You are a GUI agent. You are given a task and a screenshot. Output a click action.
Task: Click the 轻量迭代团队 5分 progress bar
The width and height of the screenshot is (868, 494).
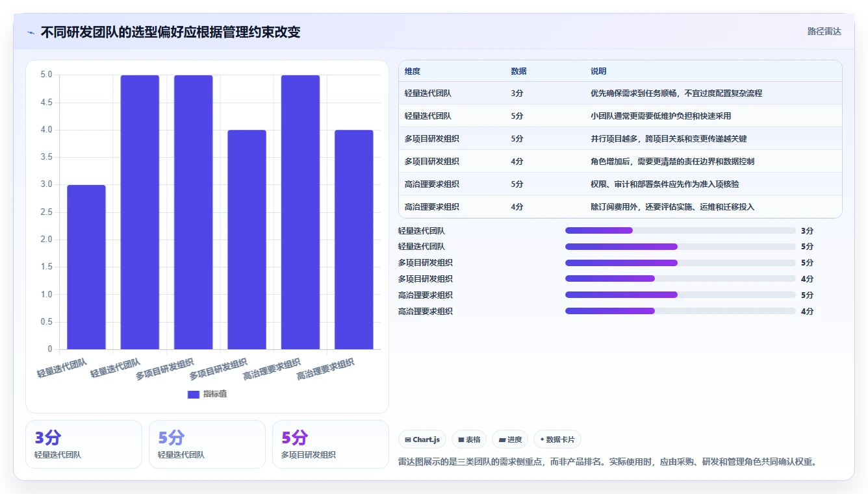point(680,247)
